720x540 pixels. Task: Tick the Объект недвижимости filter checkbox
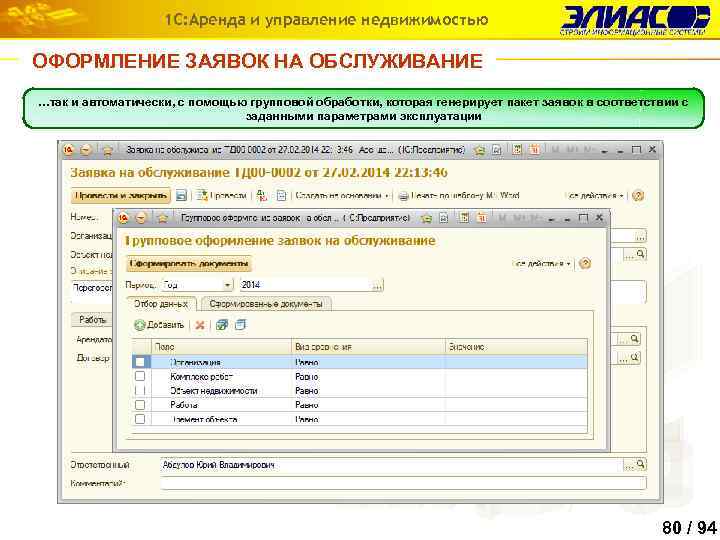click(140, 390)
